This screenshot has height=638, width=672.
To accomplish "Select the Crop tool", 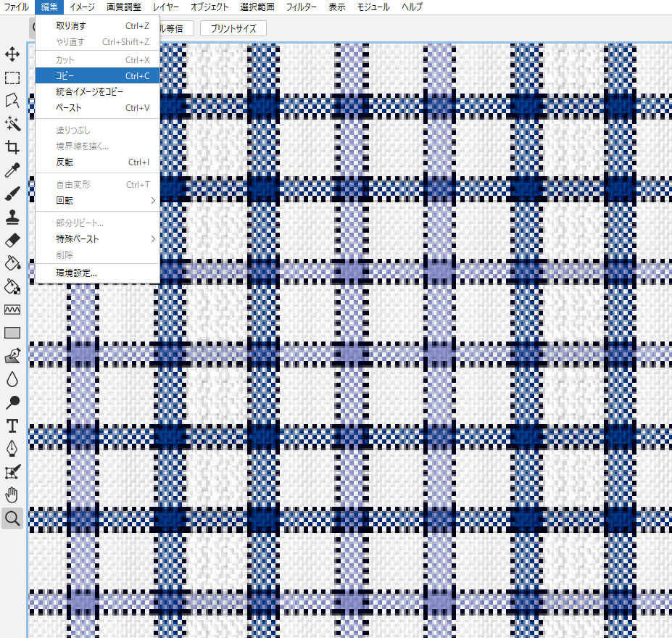I will click(12, 147).
